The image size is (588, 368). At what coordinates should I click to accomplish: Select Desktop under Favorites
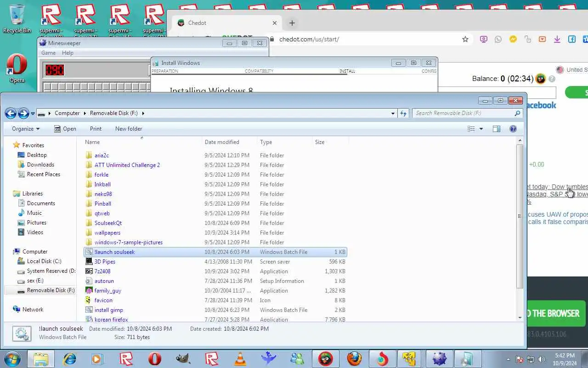point(37,155)
